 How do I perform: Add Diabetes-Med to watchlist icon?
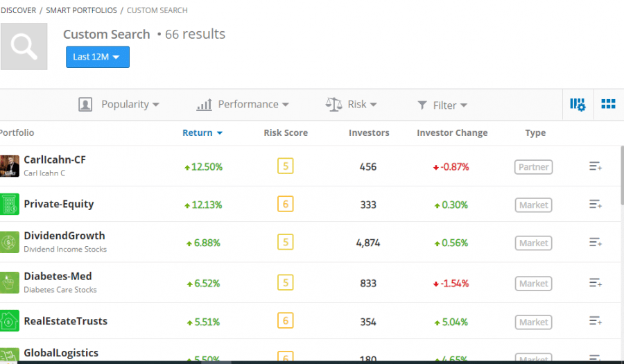pos(595,283)
